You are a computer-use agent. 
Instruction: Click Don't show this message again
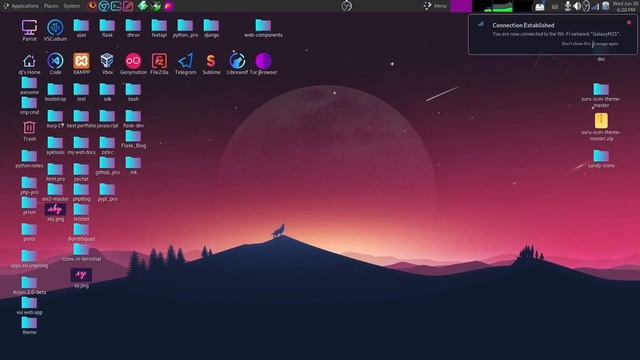590,44
